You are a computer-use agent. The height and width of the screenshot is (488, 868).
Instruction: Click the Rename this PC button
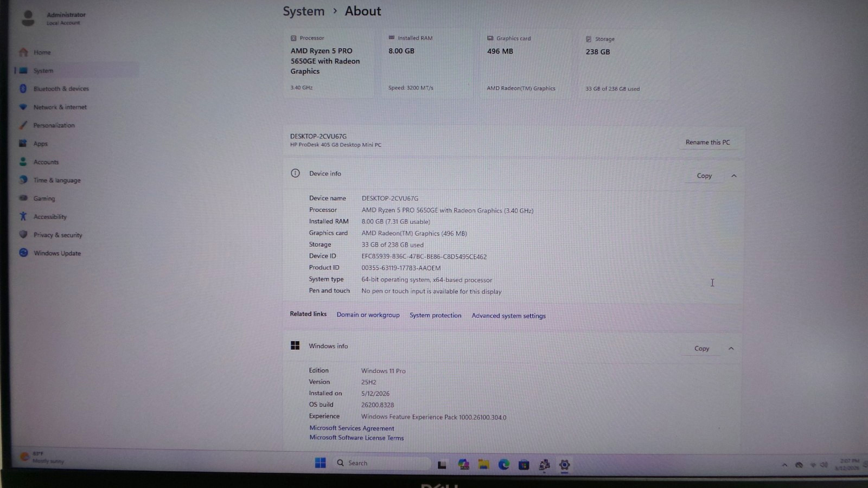point(707,142)
